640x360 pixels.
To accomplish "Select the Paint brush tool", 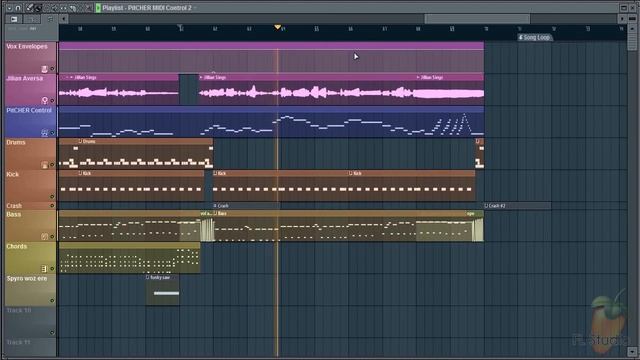I will 38,8.
